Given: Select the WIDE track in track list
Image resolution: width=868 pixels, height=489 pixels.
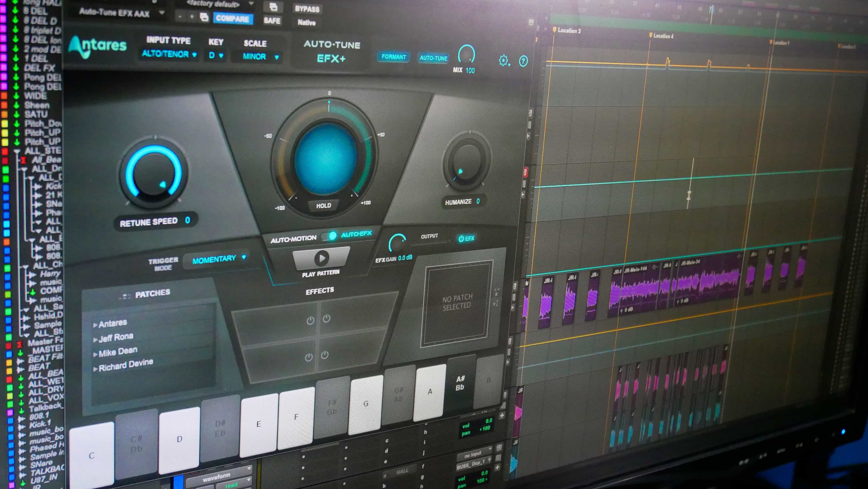Looking at the screenshot, I should [35, 96].
